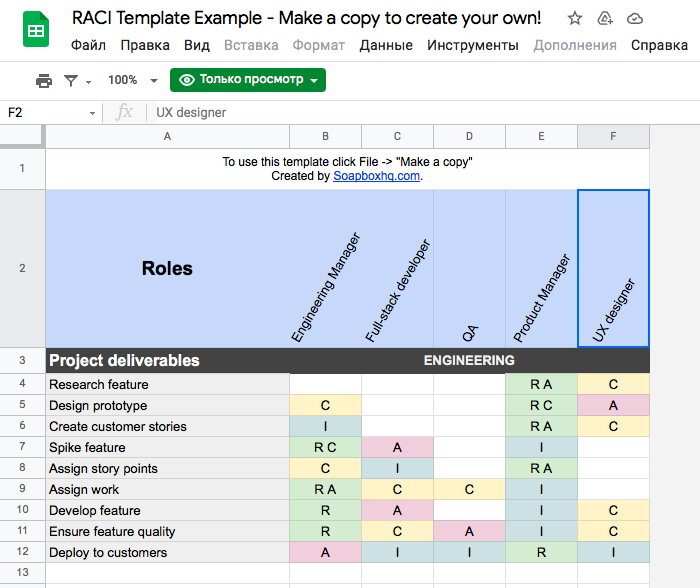700x588 pixels.
Task: Select the Spike feature row label
Action: (167, 447)
